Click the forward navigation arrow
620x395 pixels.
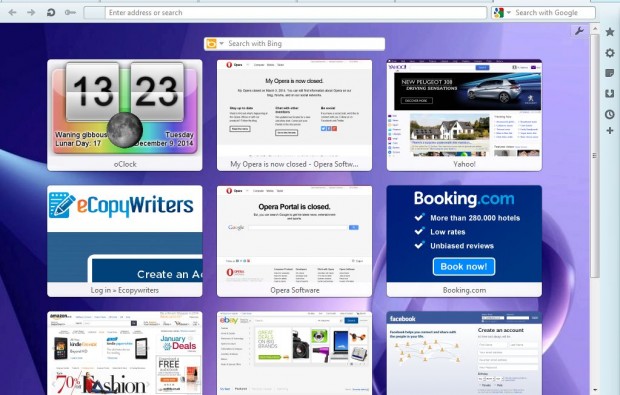point(31,13)
